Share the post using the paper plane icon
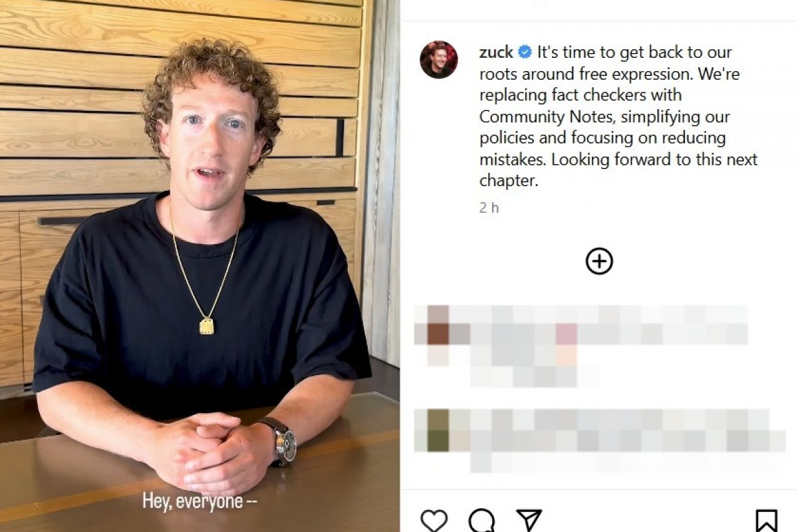Image resolution: width=798 pixels, height=532 pixels. tap(529, 520)
